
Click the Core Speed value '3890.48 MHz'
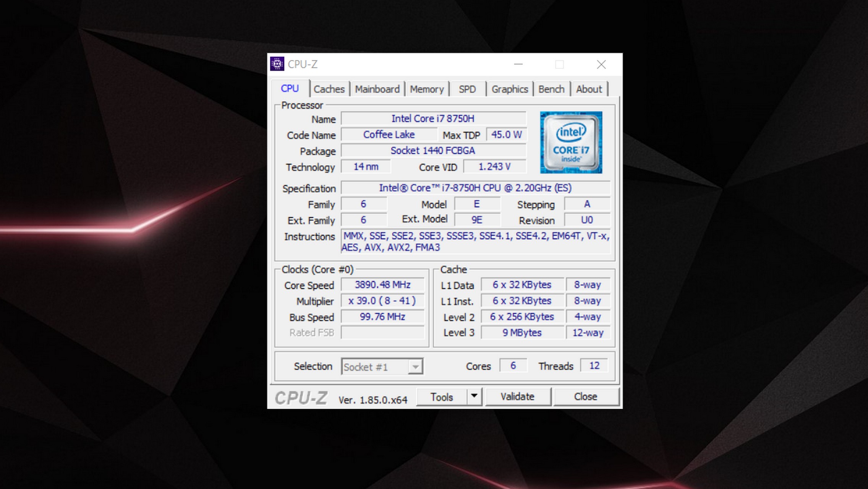coord(382,285)
